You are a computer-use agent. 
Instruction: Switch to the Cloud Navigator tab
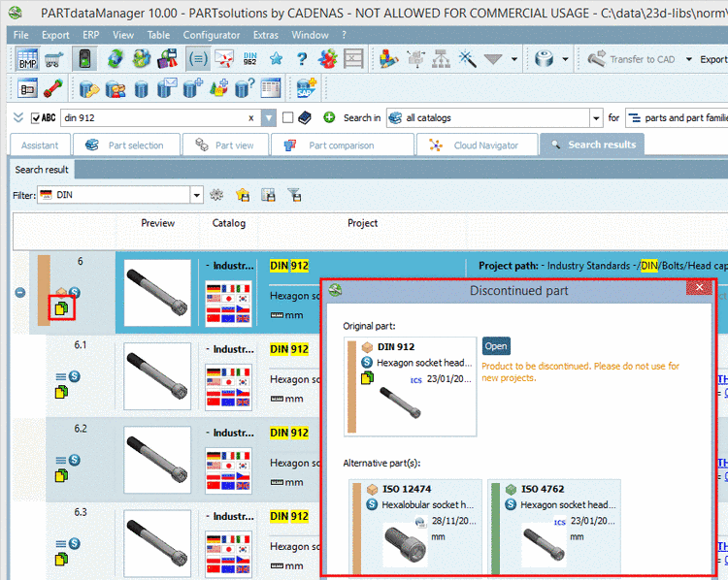[478, 145]
